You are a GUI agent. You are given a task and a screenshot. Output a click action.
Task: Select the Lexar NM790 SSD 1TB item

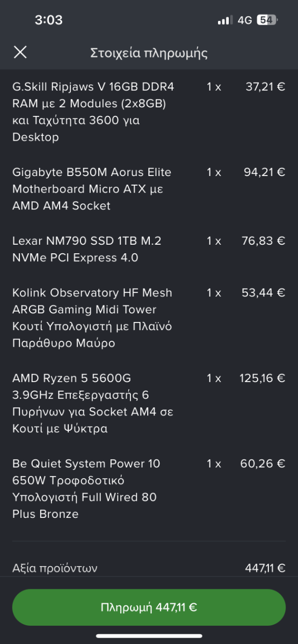click(149, 249)
